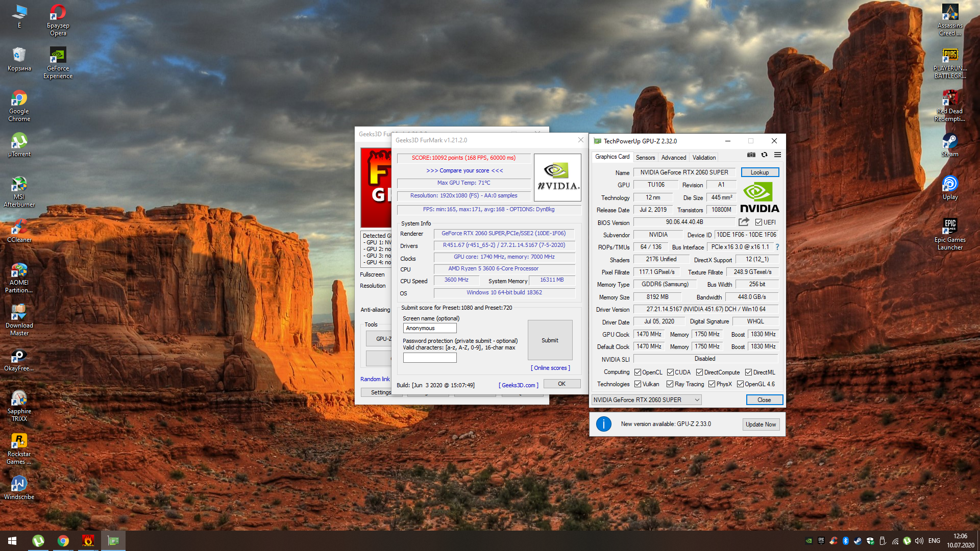980x551 pixels.
Task: Click the BIOS version share/export icon
Action: (744, 222)
